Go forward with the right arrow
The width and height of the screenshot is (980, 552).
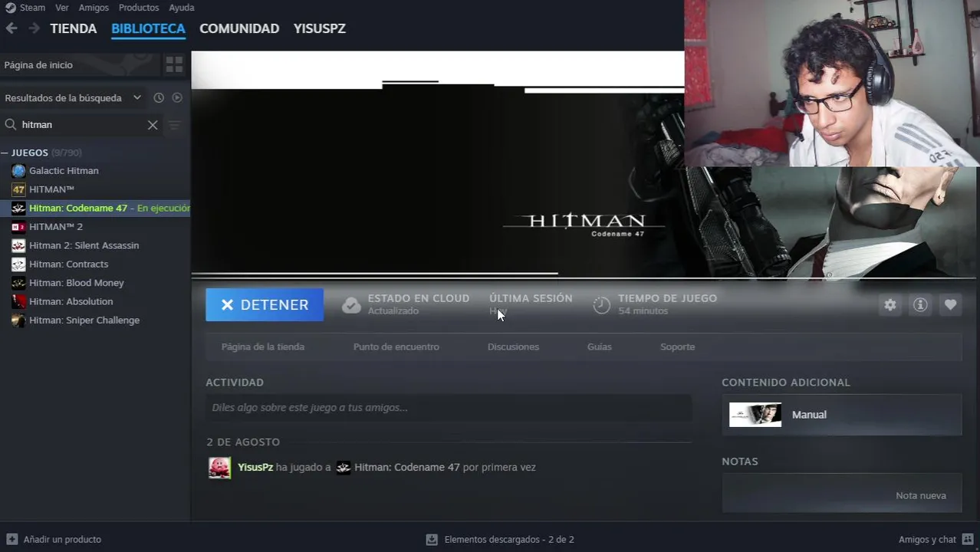coord(34,28)
